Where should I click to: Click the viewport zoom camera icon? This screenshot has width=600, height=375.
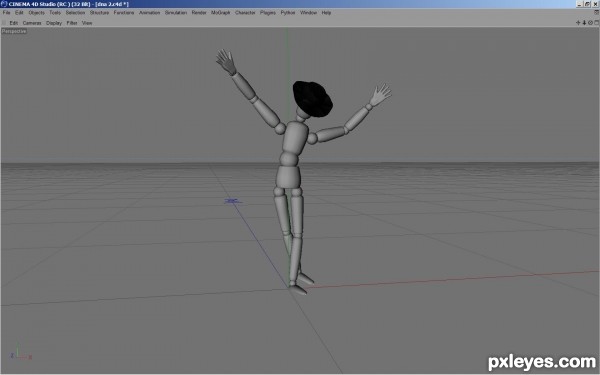[584, 23]
